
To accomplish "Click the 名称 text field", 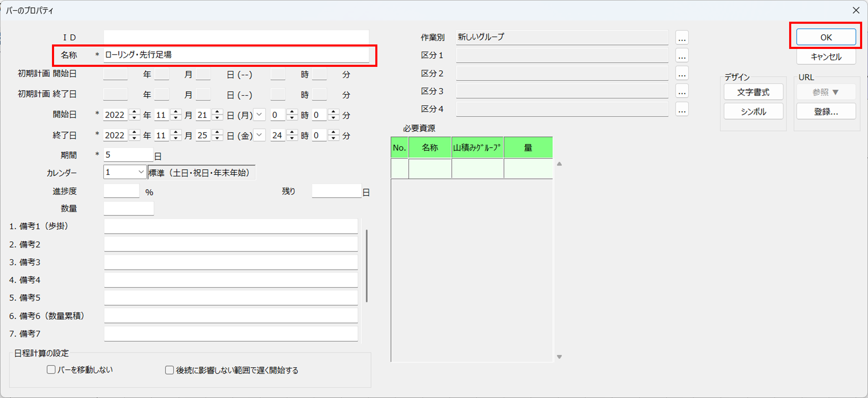I will click(x=236, y=55).
